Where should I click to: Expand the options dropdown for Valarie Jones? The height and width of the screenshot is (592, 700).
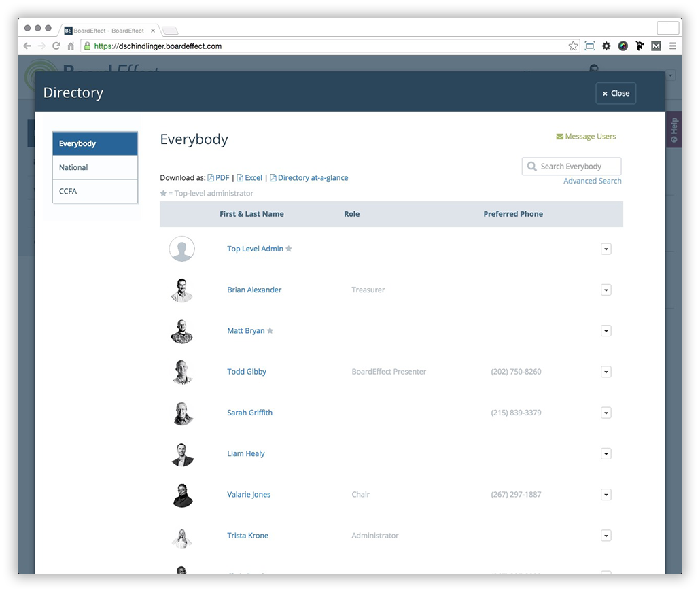tap(606, 495)
